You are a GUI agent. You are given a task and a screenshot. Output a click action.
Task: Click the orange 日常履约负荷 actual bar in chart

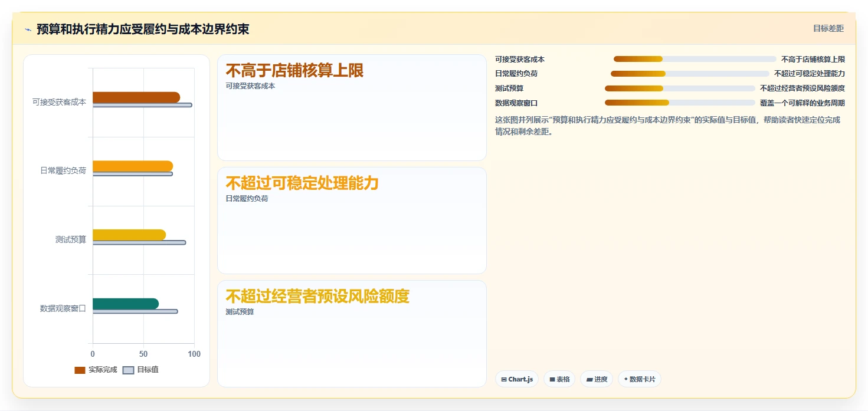tap(133, 166)
